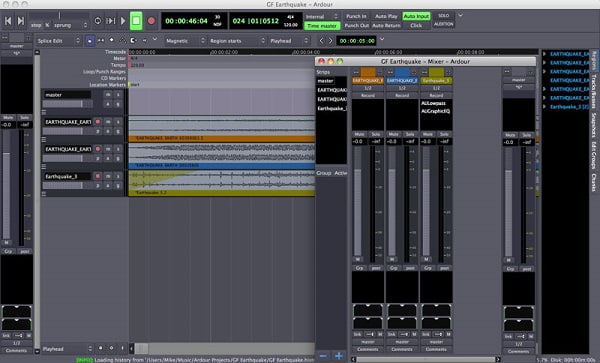Switch to the Chunks side tab
Viewport: 600px width, 363px height.
tap(594, 183)
